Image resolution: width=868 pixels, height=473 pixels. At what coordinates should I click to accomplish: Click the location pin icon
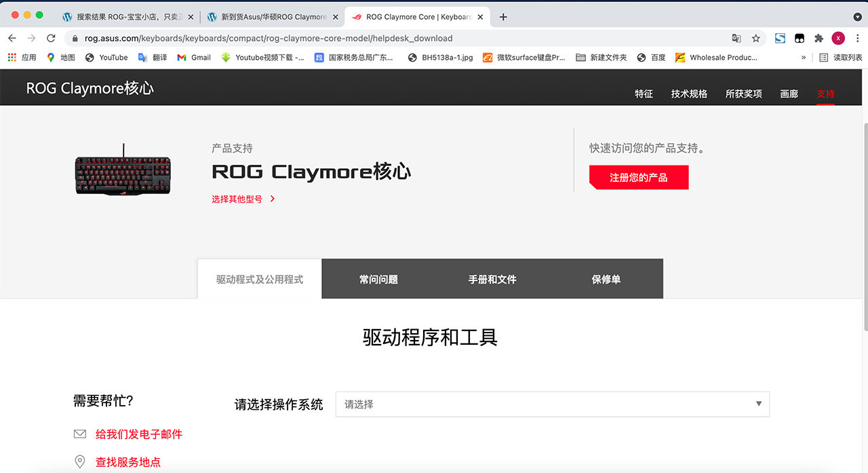80,462
